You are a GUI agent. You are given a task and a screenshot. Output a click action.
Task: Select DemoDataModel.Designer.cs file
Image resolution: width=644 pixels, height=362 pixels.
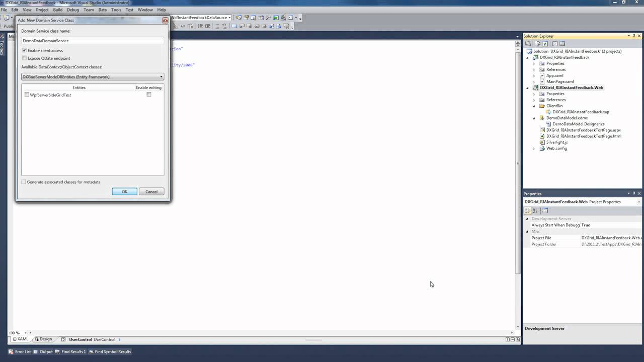coord(579,124)
